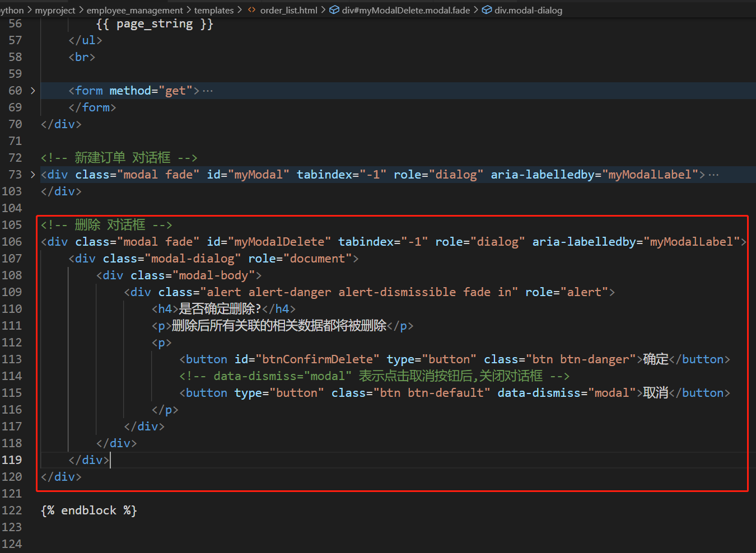Click the symbol cube icon before div#myModalDelete
756x553 pixels.
point(334,10)
